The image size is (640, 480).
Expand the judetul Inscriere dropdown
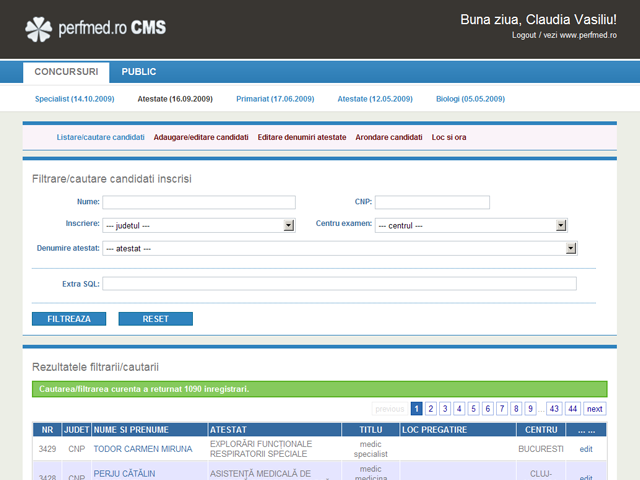(199, 225)
